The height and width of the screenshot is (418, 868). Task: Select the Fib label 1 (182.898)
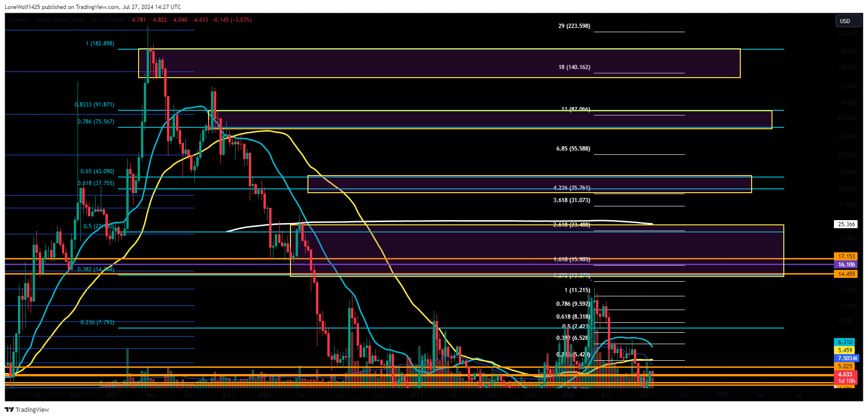pyautogui.click(x=100, y=44)
